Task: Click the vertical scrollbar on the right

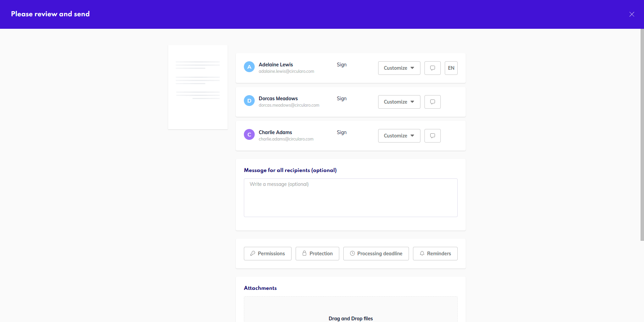Action: pos(642,135)
